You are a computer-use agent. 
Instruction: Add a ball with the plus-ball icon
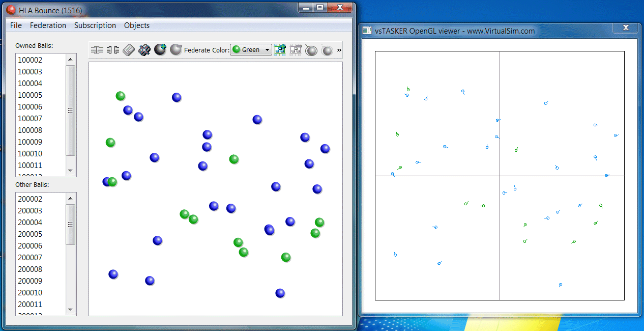coord(160,50)
